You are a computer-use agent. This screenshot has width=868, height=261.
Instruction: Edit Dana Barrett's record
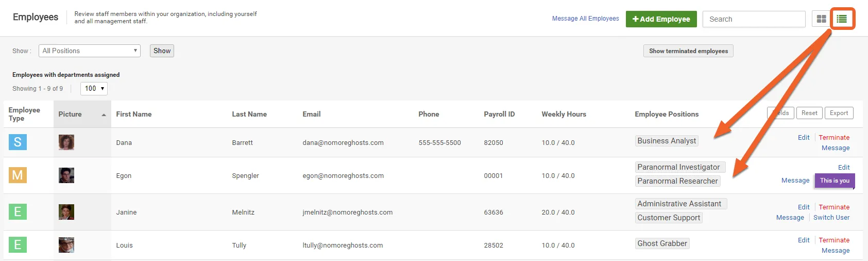804,137
